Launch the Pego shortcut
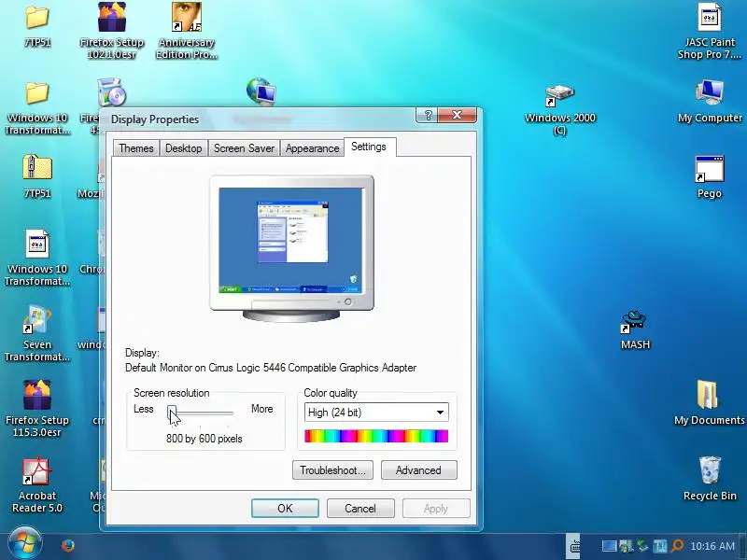 click(710, 169)
